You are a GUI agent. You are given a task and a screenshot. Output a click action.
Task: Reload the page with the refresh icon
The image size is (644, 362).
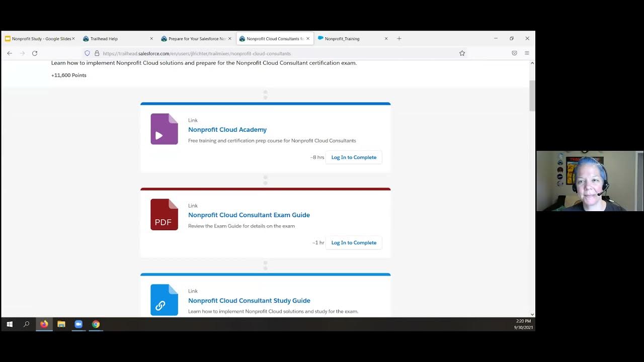[35, 53]
